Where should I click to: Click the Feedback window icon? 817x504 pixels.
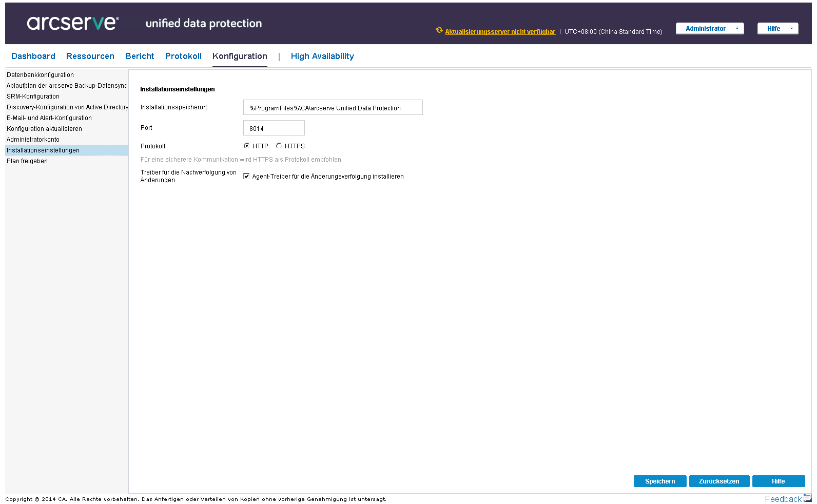[x=807, y=498]
